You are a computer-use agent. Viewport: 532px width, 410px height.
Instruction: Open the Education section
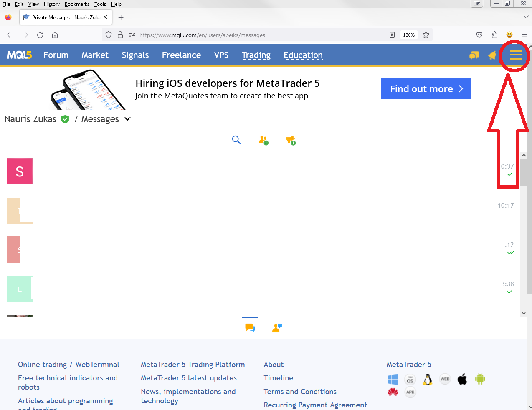[303, 55]
